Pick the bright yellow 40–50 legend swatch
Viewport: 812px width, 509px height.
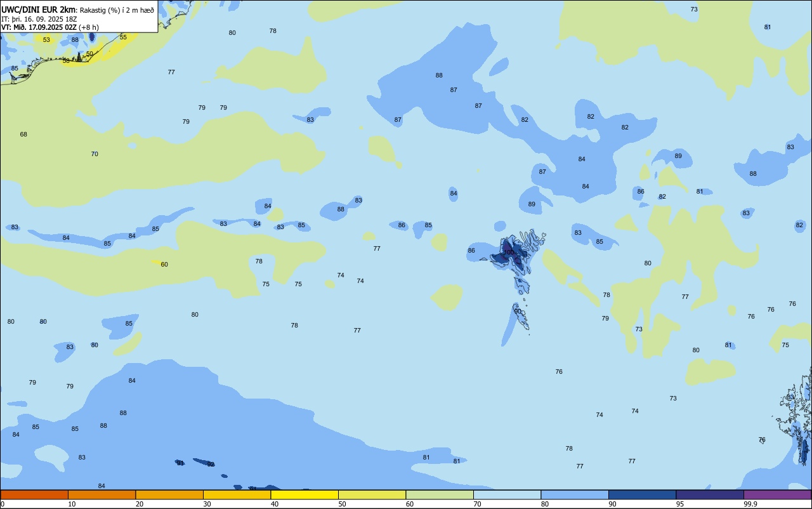pos(304,494)
